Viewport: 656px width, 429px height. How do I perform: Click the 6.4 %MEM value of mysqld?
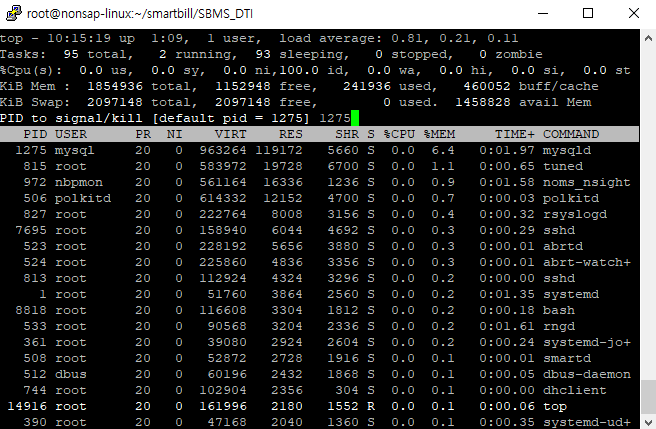[443, 150]
